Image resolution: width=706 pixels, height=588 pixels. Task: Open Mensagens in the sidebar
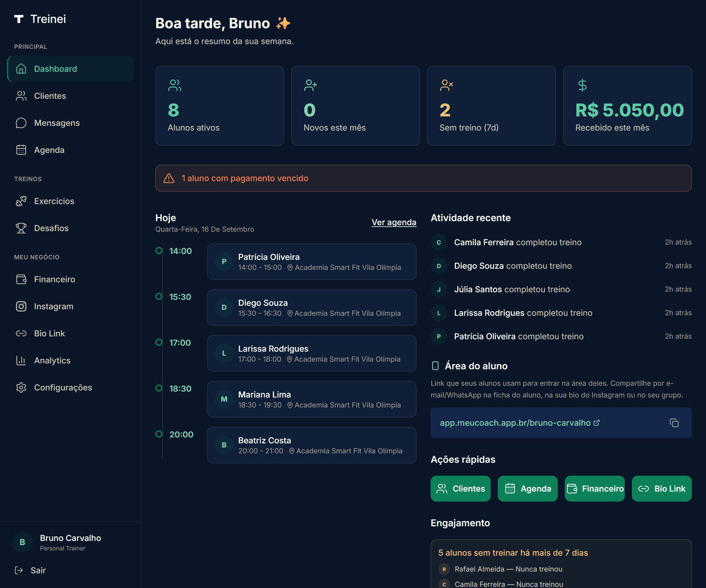[x=70, y=123]
